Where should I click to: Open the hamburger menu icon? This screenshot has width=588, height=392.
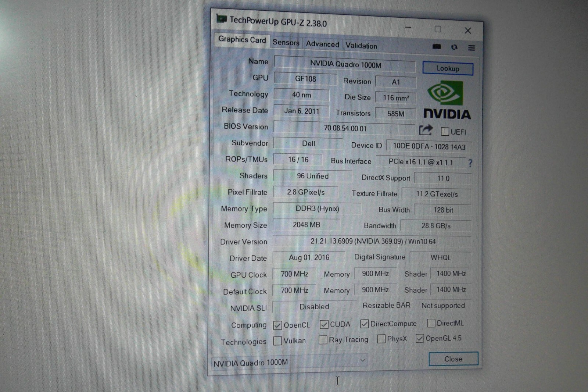tap(472, 48)
